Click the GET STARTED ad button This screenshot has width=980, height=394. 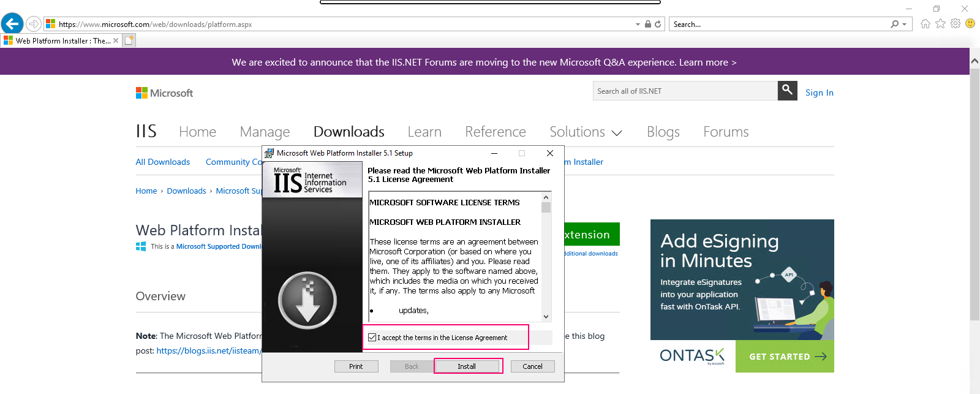(785, 356)
